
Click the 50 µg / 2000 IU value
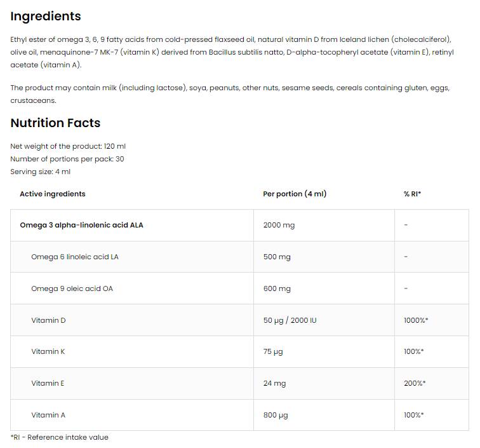(x=290, y=320)
